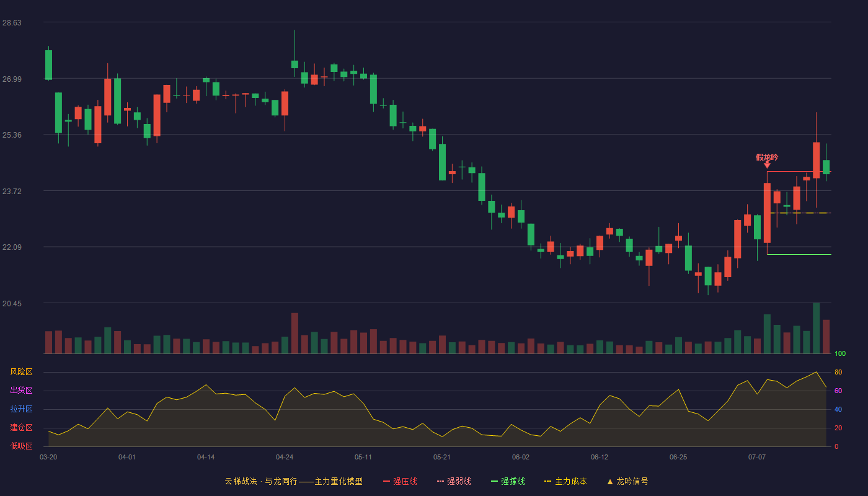Click the 04-24 date label
This screenshot has height=496, width=868.
pyautogui.click(x=285, y=457)
